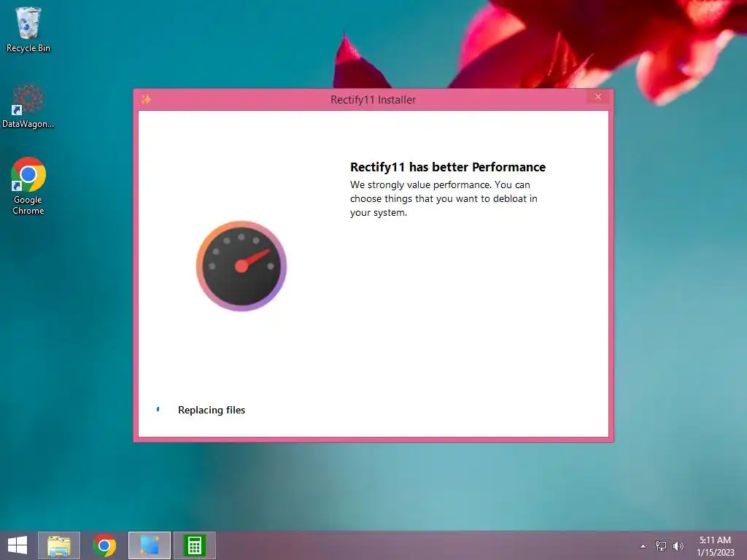Screen dimensions: 747x560
Task: Show hidden system tray icons
Action: (x=643, y=546)
